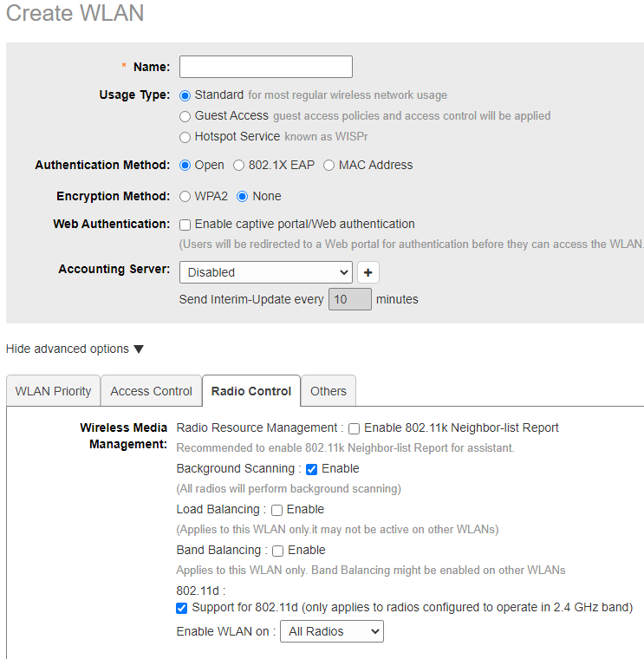
Task: Select Hotspot Service usage type
Action: (185, 137)
